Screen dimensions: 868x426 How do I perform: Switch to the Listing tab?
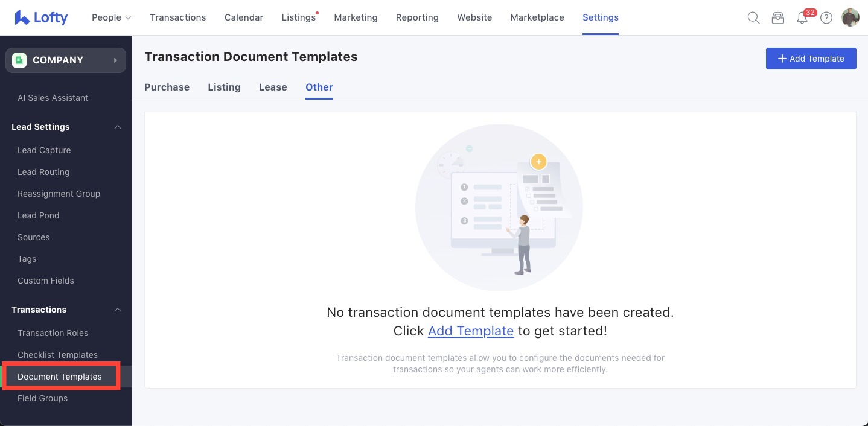click(225, 87)
